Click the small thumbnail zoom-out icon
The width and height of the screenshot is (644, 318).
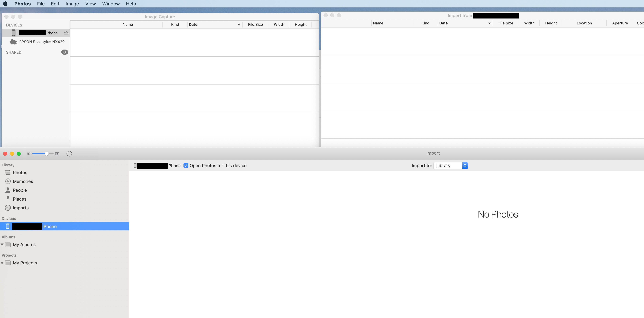pyautogui.click(x=29, y=154)
